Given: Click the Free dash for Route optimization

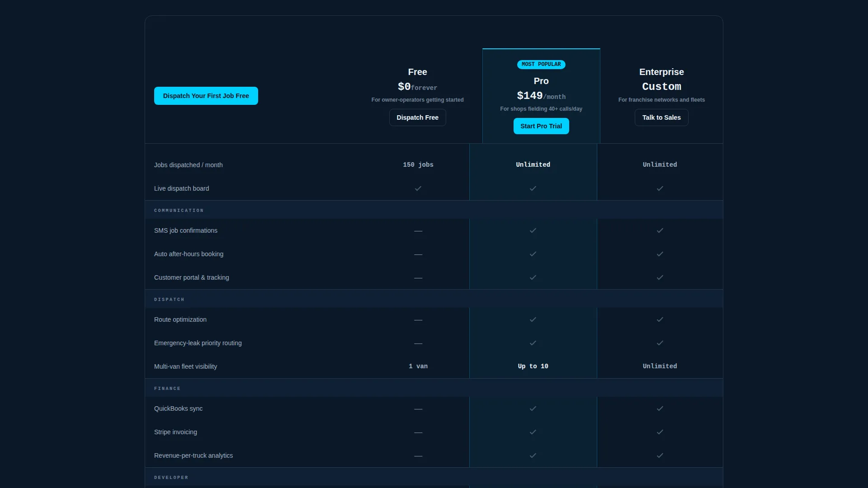Looking at the screenshot, I should tap(418, 320).
